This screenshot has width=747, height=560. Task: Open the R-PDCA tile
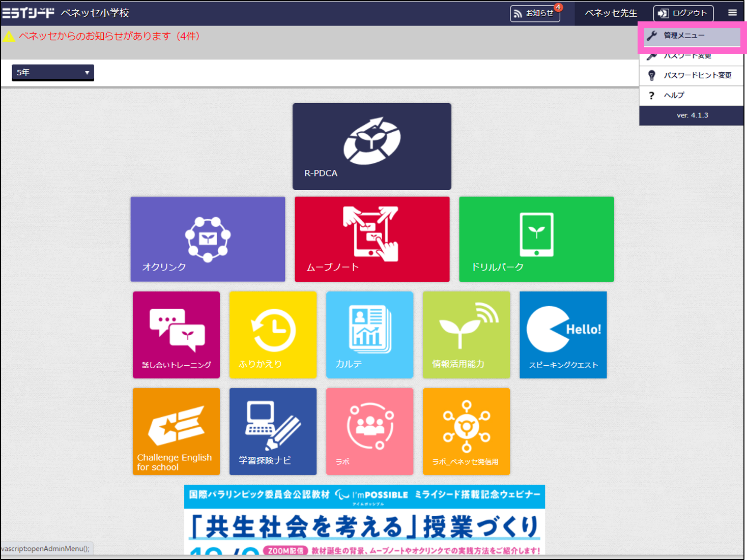pos(371,146)
